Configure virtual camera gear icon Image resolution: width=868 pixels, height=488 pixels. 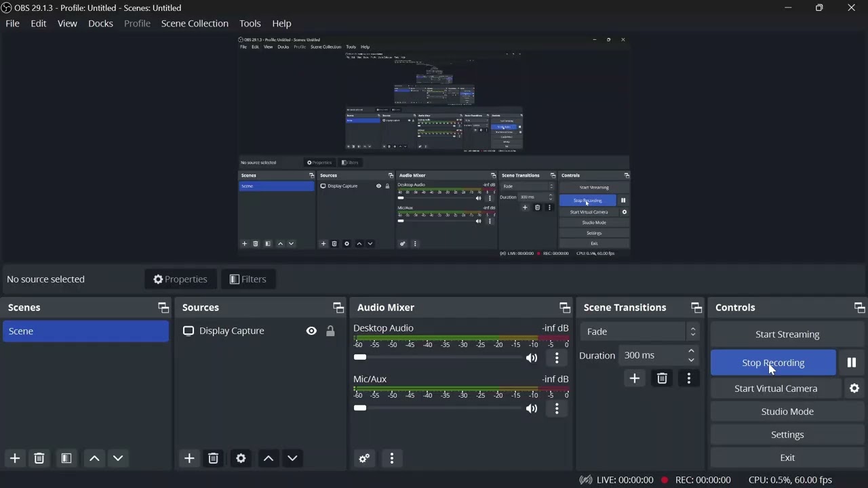854,388
